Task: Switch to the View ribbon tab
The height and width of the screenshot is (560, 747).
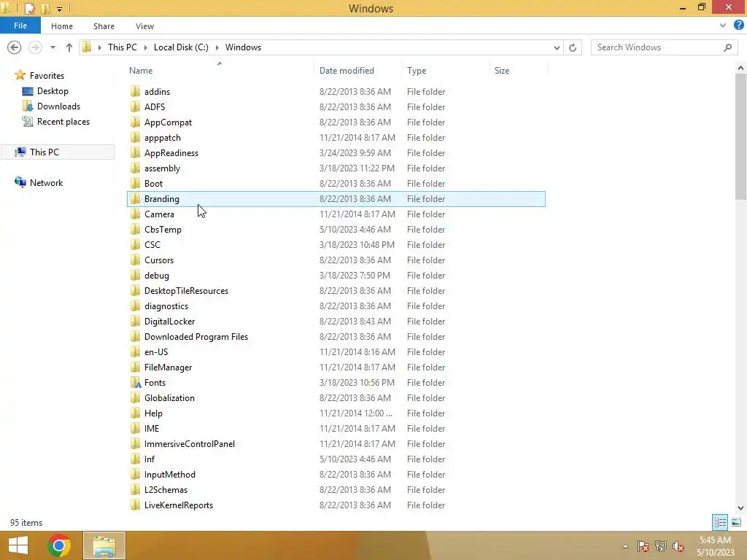Action: [x=144, y=26]
